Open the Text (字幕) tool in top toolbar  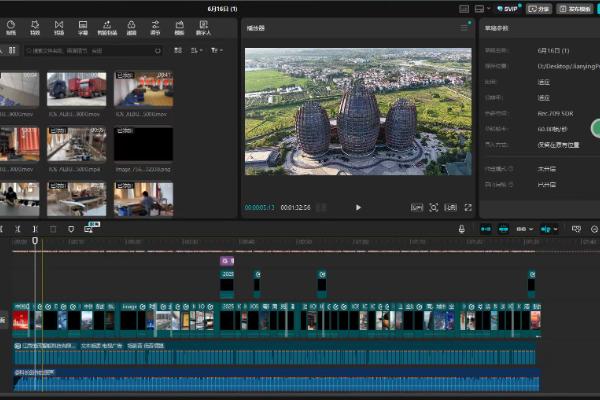point(83,26)
